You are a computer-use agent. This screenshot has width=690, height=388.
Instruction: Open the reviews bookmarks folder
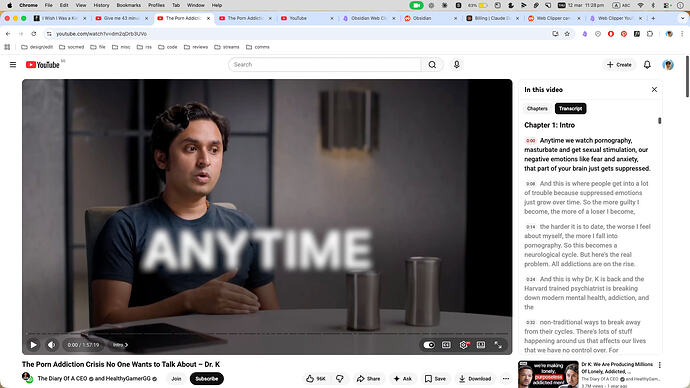(196, 47)
